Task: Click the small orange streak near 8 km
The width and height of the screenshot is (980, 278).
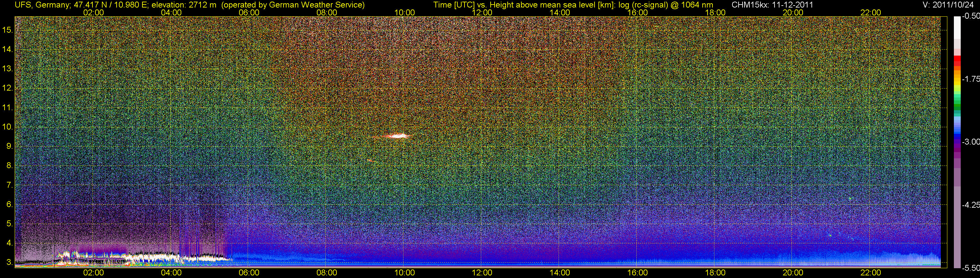Action: click(370, 160)
